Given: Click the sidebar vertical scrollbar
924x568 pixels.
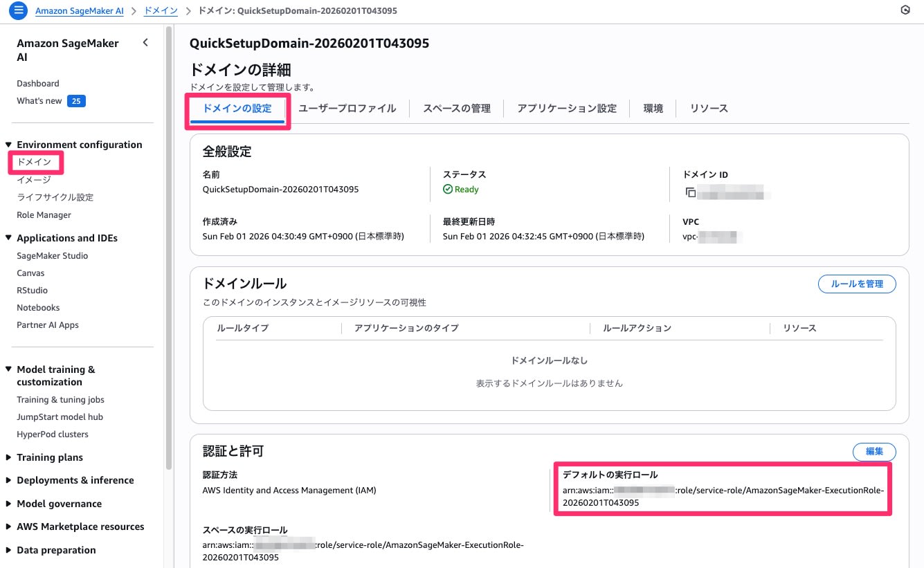Looking at the screenshot, I should click(169, 249).
